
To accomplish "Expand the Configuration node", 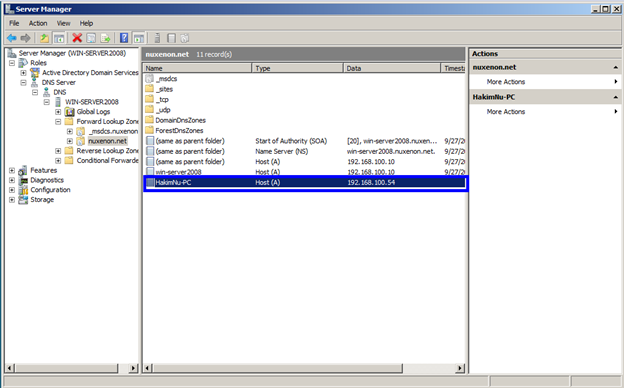I will point(12,190).
